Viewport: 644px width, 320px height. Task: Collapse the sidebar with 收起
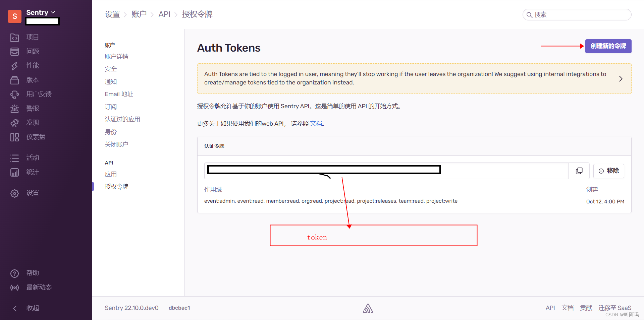(15, 308)
